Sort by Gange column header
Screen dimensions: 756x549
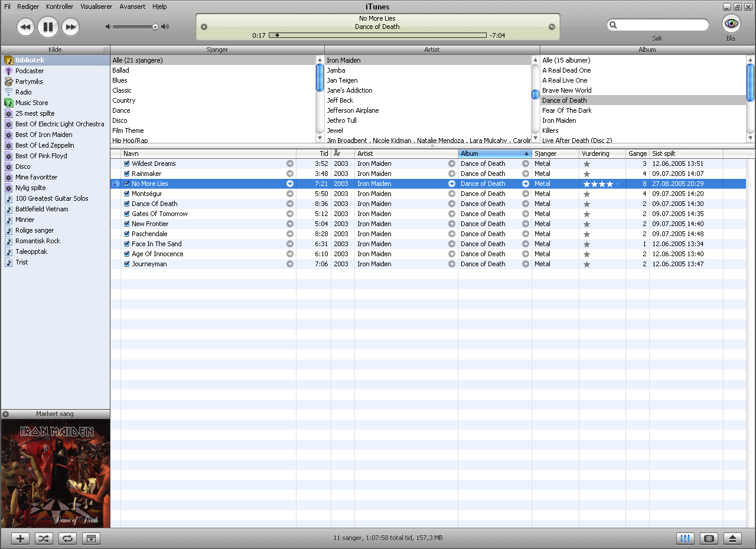click(x=638, y=153)
